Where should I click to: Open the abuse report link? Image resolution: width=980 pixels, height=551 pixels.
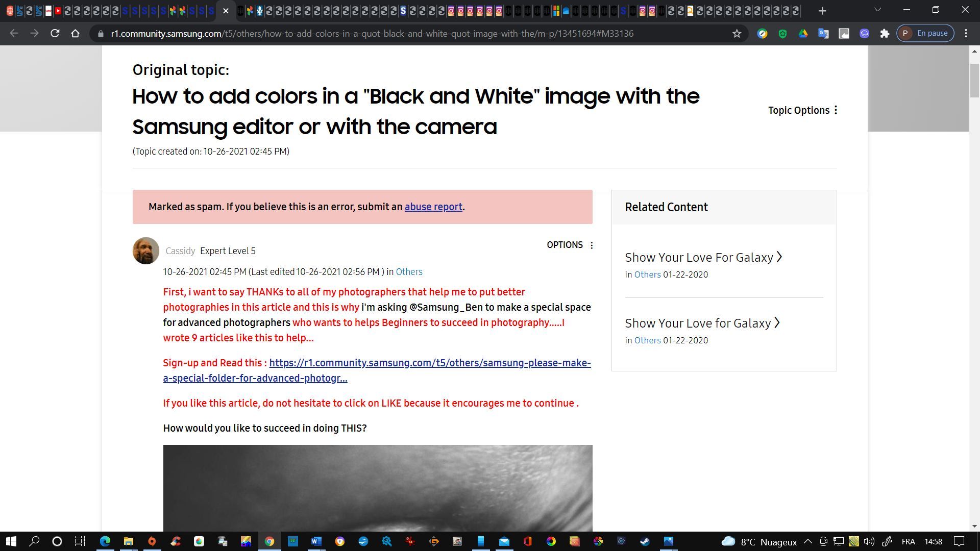point(433,207)
